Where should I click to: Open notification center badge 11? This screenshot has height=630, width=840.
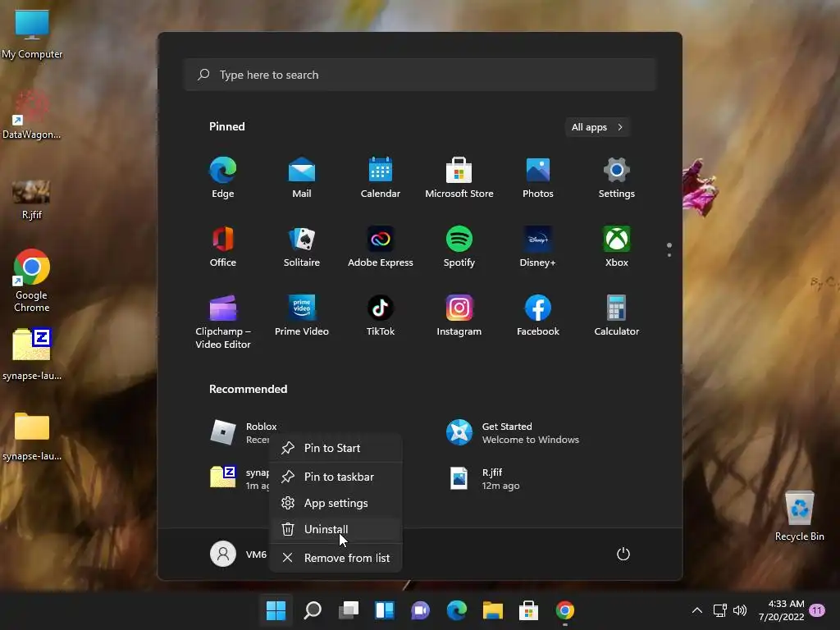tap(817, 610)
